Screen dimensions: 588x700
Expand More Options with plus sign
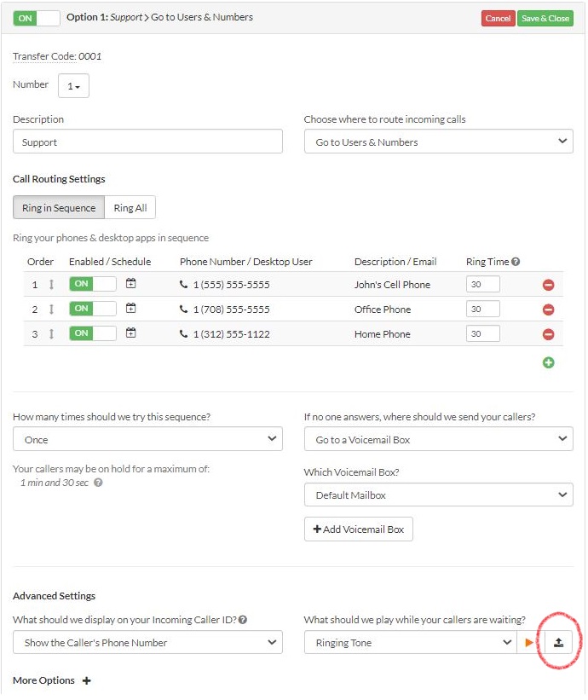click(x=86, y=680)
